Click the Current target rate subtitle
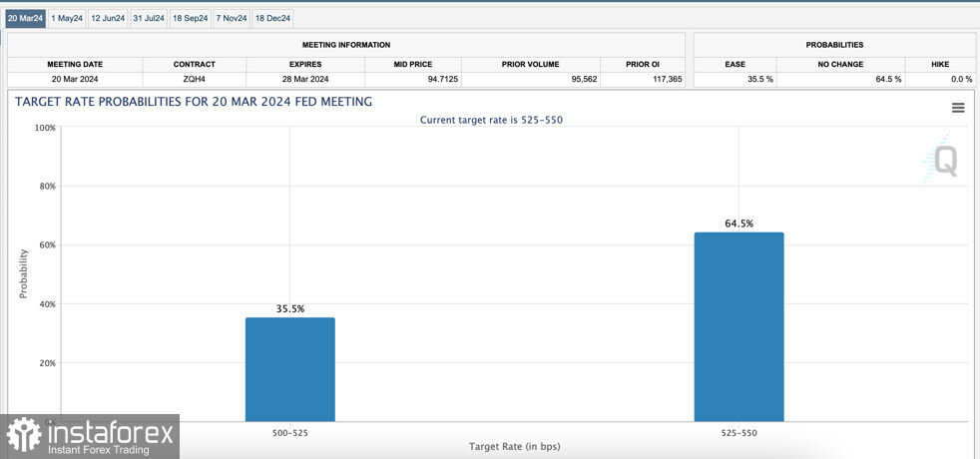 pos(491,120)
